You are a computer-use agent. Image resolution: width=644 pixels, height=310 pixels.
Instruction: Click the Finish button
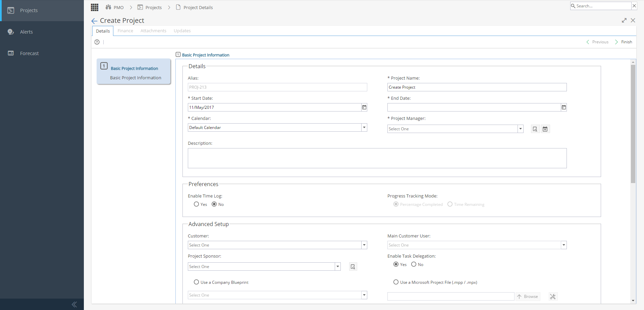[627, 42]
